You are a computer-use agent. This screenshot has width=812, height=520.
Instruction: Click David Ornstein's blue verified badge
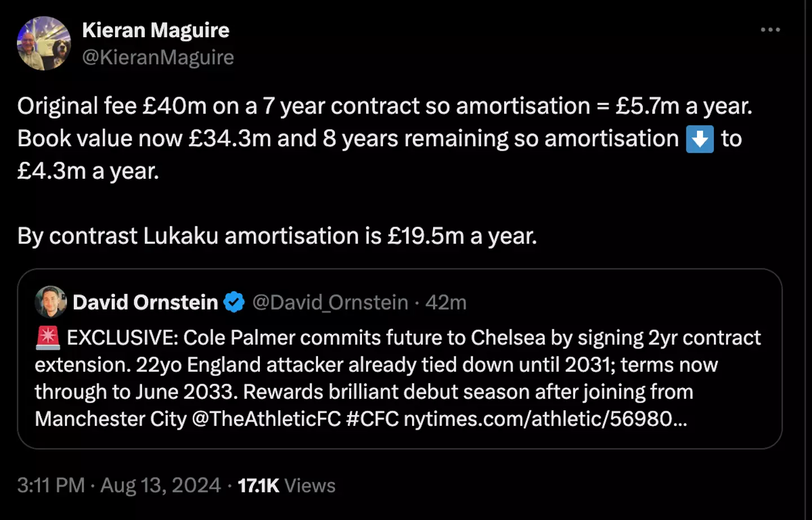(x=234, y=302)
